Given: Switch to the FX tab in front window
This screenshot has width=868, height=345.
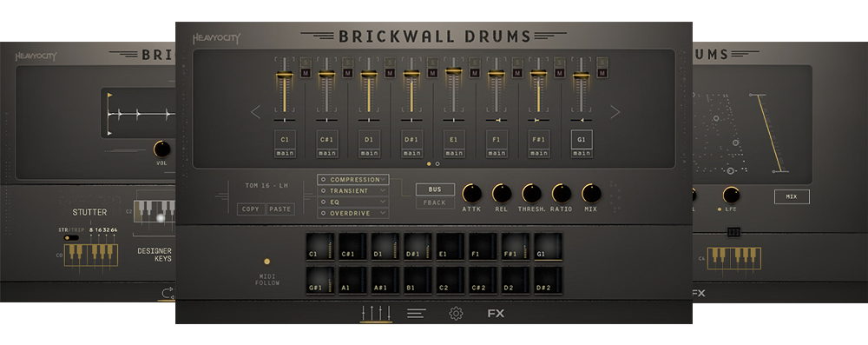Looking at the screenshot, I should point(496,314).
